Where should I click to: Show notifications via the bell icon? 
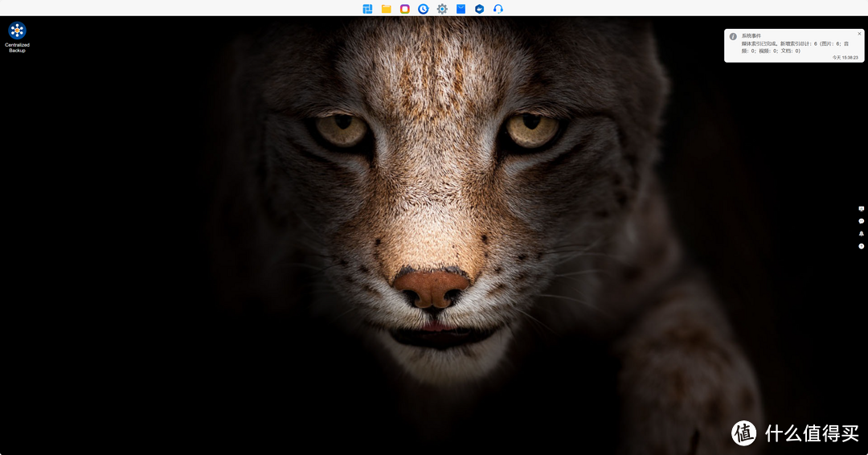click(x=862, y=234)
